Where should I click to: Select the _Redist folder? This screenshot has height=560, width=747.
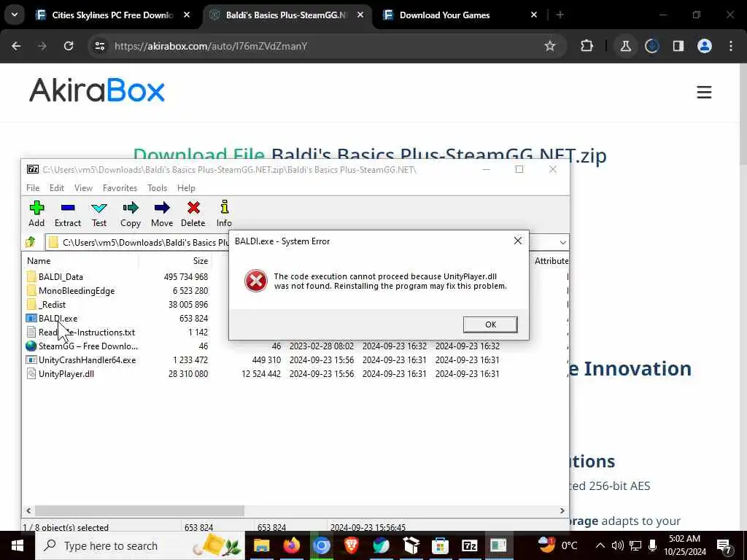(52, 304)
